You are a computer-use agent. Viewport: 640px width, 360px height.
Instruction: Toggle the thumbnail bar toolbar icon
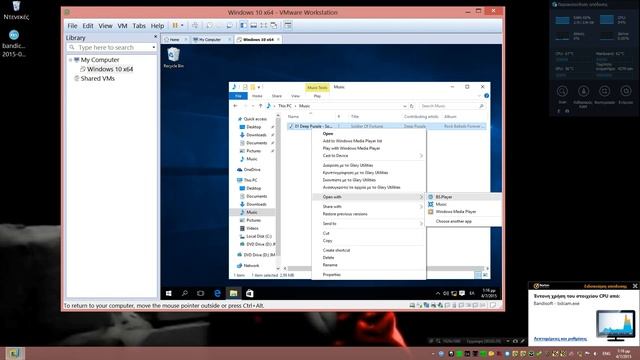pos(253,25)
